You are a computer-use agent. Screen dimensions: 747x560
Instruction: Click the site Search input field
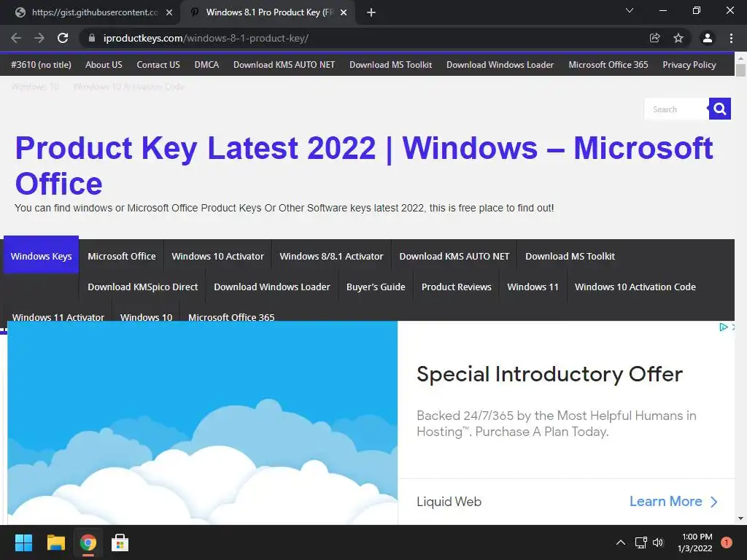click(676, 109)
